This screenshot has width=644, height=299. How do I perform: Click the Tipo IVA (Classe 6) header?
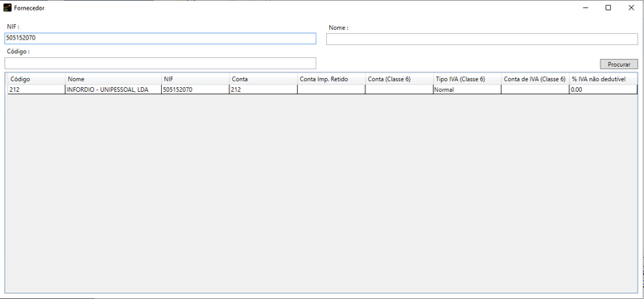[468, 79]
